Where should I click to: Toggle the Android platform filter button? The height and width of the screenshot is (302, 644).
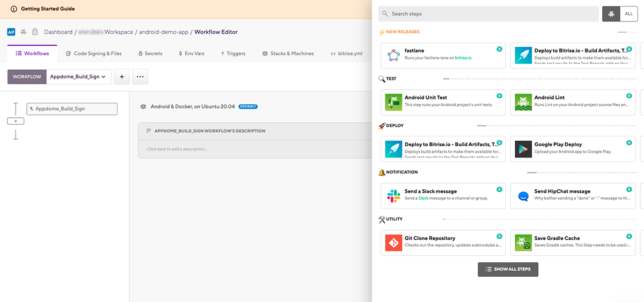tap(611, 14)
